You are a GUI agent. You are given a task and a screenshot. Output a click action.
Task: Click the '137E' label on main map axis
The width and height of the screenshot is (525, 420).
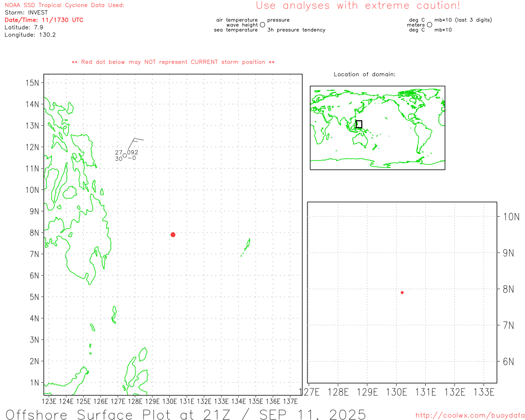point(290,401)
